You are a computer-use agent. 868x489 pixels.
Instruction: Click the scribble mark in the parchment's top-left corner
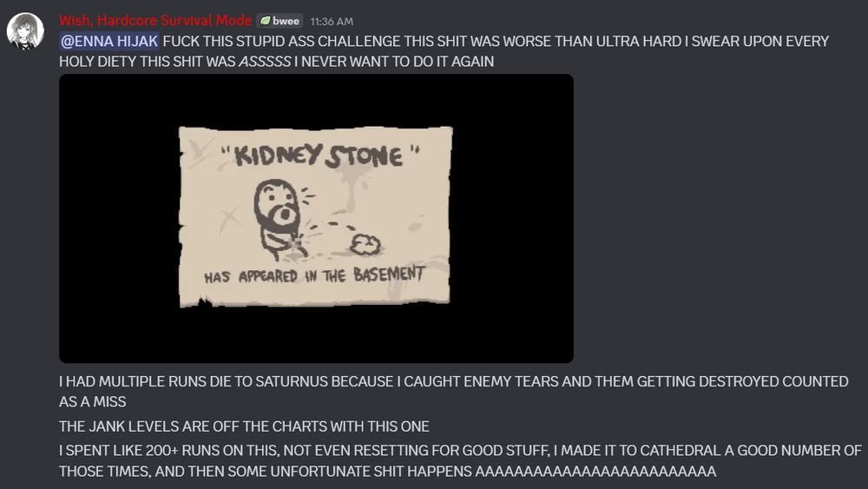(x=198, y=149)
